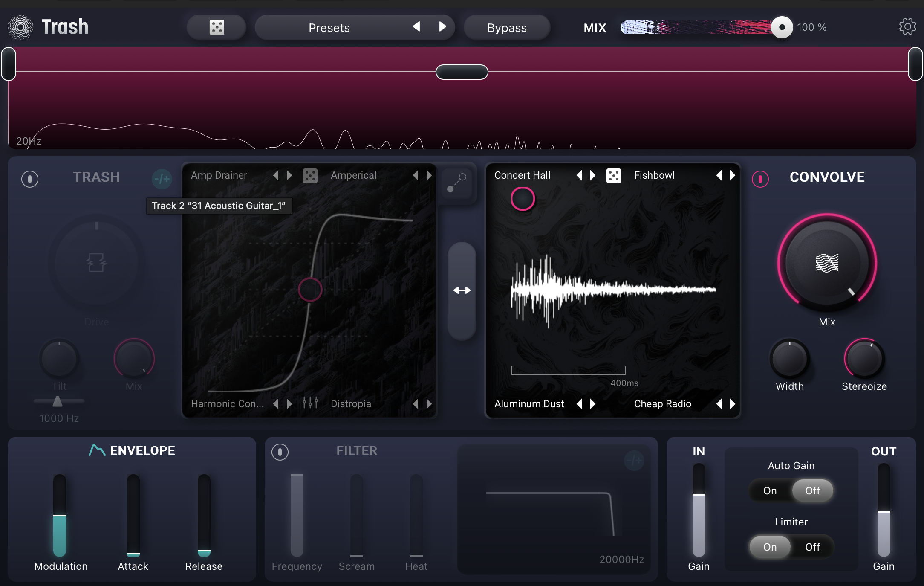Toggle the Convolve module power icon
This screenshot has height=586, width=924.
(760, 179)
